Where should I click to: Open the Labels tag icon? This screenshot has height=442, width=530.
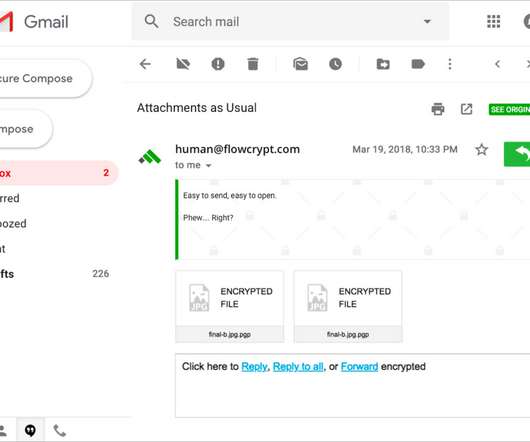418,64
